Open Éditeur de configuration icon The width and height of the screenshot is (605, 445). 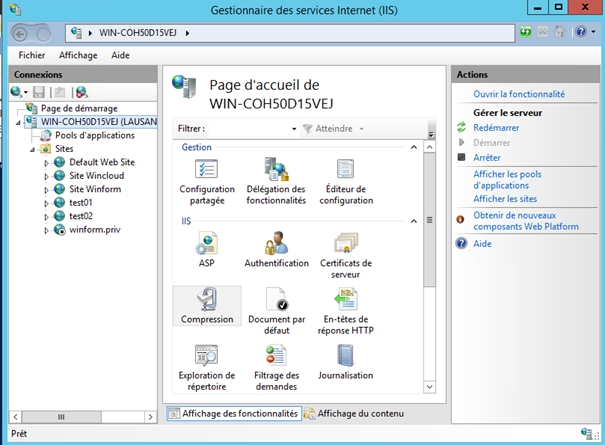point(346,171)
